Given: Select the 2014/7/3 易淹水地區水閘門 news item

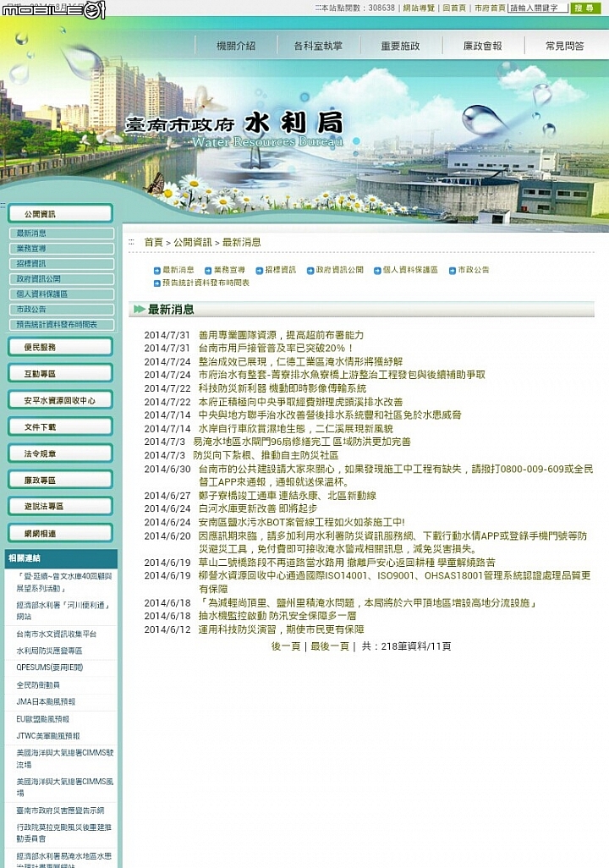Looking at the screenshot, I should [302, 442].
